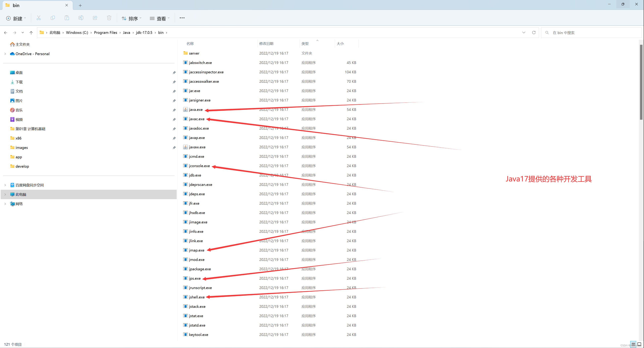Viewport: 644px width, 348px height.
Task: Open 主文件夹 in navigation pane
Action: 22,45
